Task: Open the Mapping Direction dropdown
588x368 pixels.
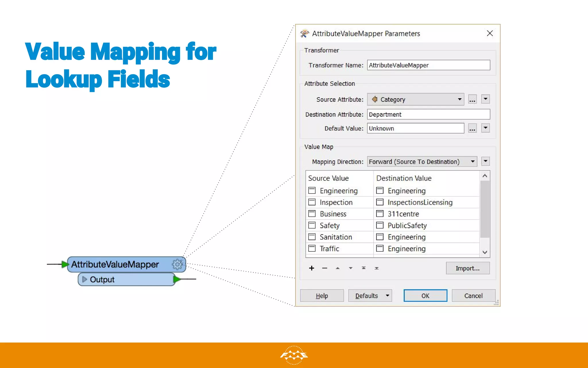Action: (422, 162)
